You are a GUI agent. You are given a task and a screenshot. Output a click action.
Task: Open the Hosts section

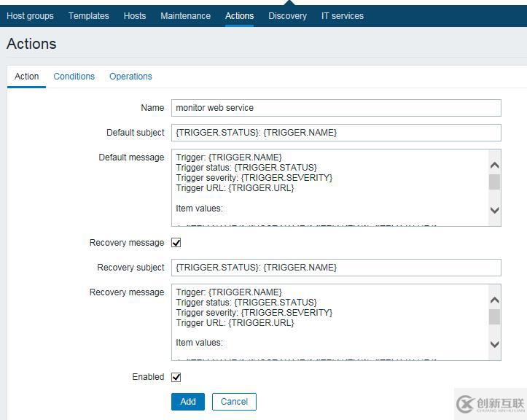(x=135, y=16)
